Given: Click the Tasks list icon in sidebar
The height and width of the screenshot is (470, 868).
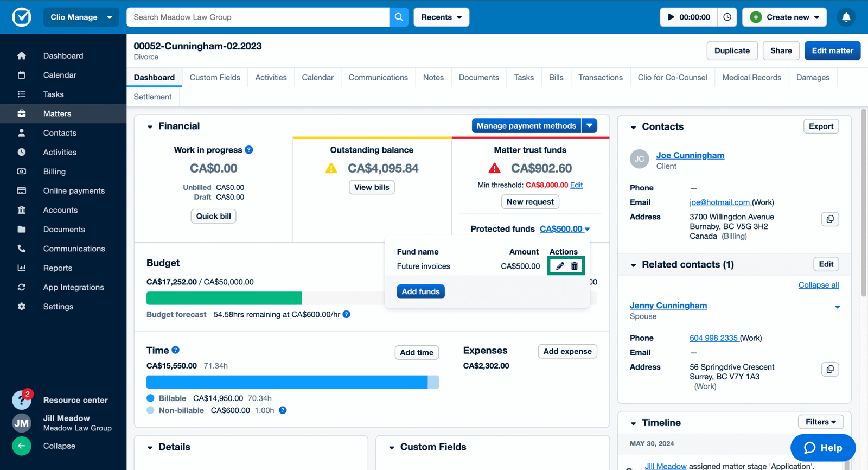Looking at the screenshot, I should (22, 94).
